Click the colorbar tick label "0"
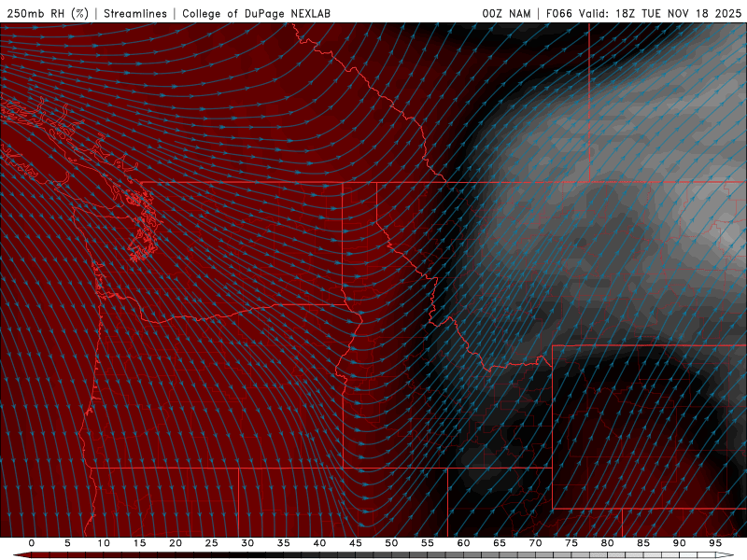Screen dimensions: 747x560 click(x=32, y=543)
